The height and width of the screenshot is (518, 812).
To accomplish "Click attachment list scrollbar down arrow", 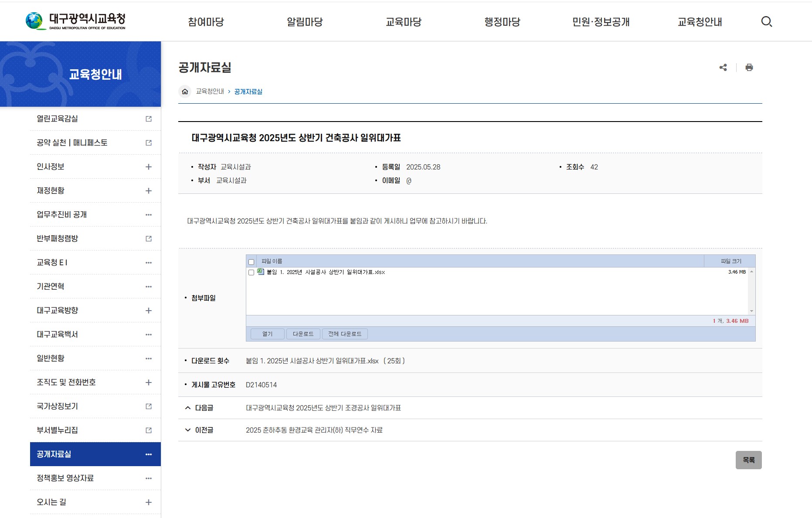I will [751, 311].
